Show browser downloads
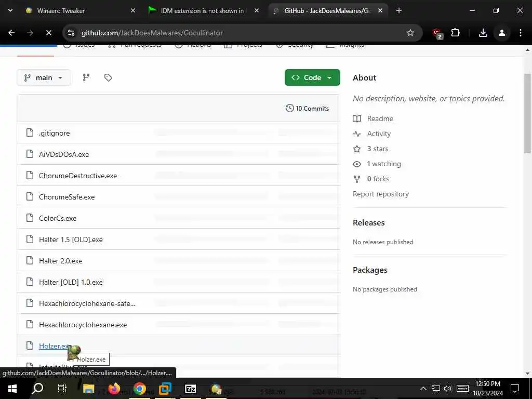This screenshot has width=532, height=399. click(x=483, y=33)
